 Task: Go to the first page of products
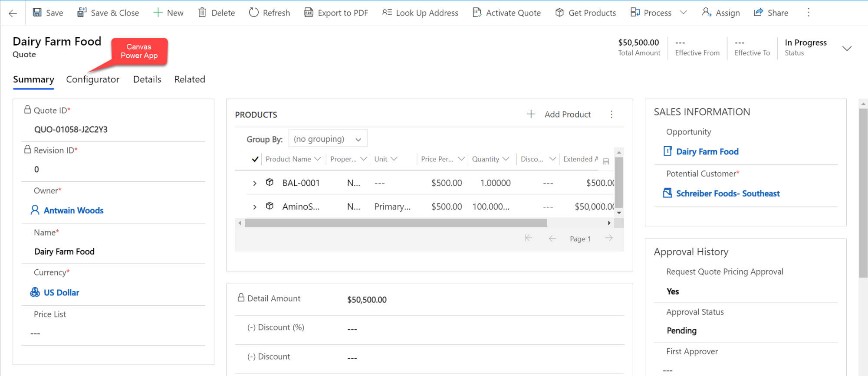pyautogui.click(x=528, y=238)
